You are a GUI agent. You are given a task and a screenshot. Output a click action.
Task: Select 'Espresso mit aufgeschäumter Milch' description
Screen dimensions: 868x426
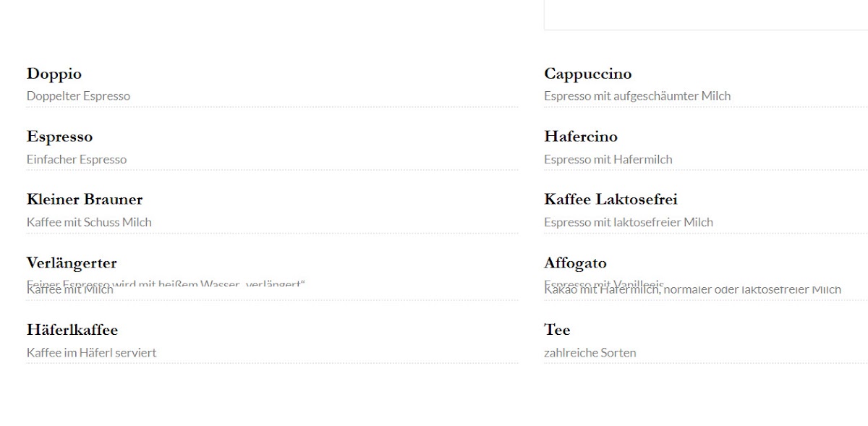pos(637,96)
